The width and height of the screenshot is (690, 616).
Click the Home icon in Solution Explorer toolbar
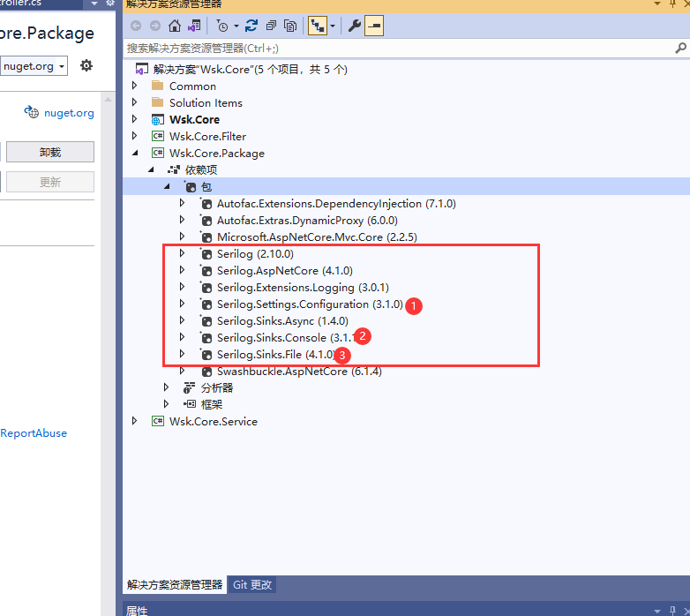pos(174,26)
